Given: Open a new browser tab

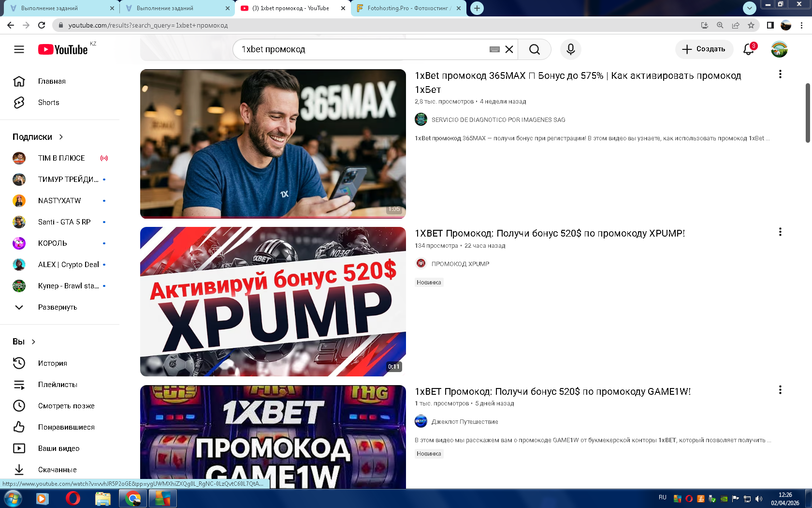Looking at the screenshot, I should [x=477, y=8].
